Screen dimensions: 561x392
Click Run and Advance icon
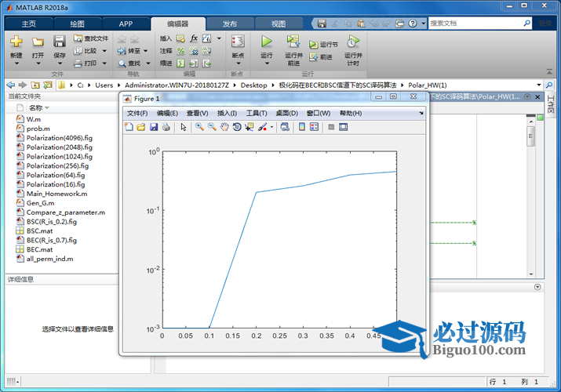point(293,42)
